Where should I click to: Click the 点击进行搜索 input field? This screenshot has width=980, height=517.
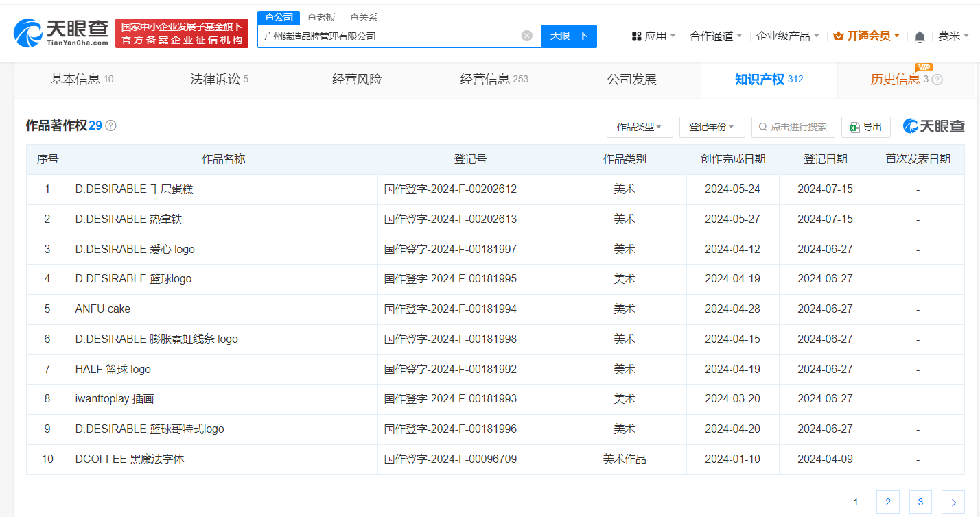800,127
